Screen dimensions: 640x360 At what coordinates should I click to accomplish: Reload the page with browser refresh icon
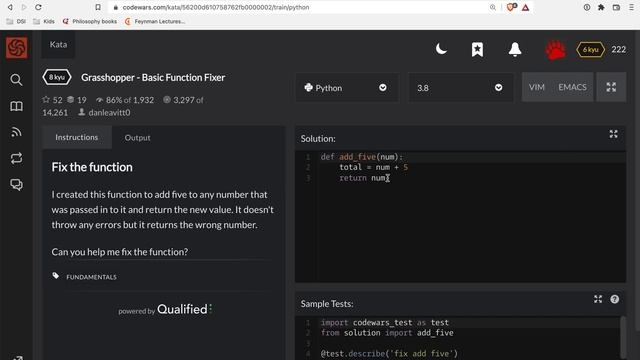point(38,7)
